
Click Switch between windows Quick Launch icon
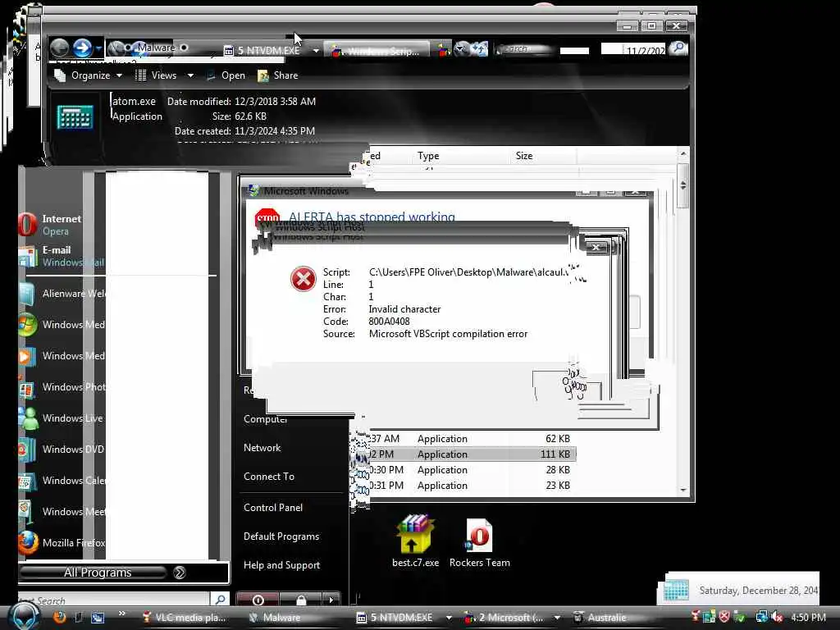(x=98, y=618)
